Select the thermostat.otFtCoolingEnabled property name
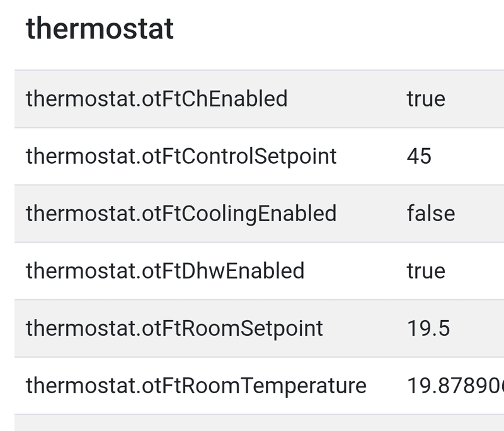Screen dimensions: 504x431 click(181, 214)
